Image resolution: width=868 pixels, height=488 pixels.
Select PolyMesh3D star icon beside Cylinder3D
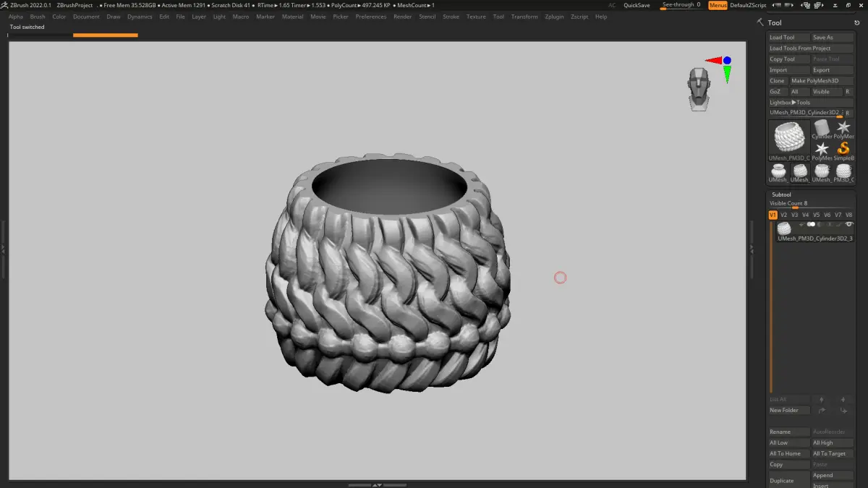point(843,129)
